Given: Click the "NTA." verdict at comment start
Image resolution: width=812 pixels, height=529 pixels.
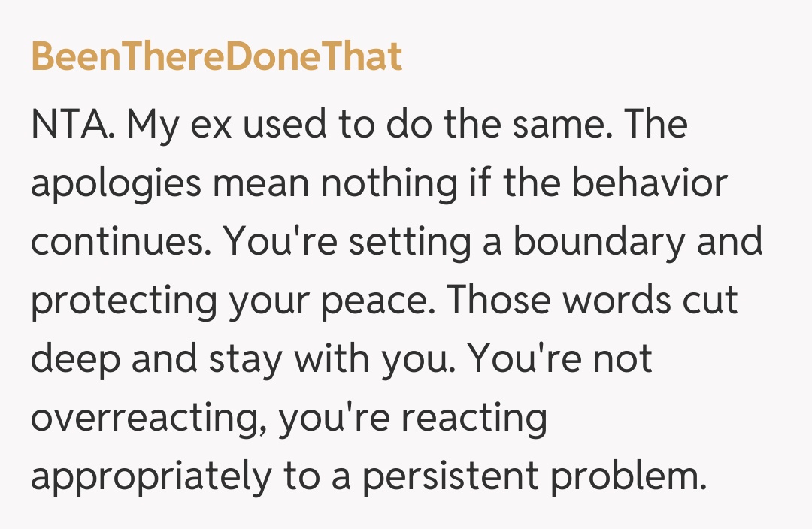Looking at the screenshot, I should [71, 125].
